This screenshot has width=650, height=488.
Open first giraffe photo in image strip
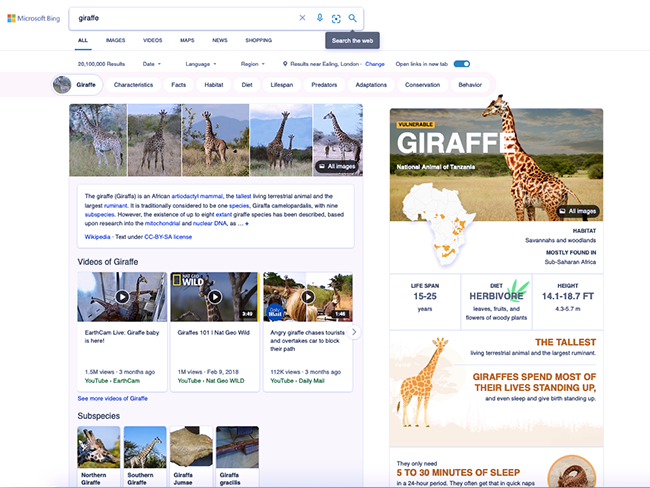[x=98, y=140]
